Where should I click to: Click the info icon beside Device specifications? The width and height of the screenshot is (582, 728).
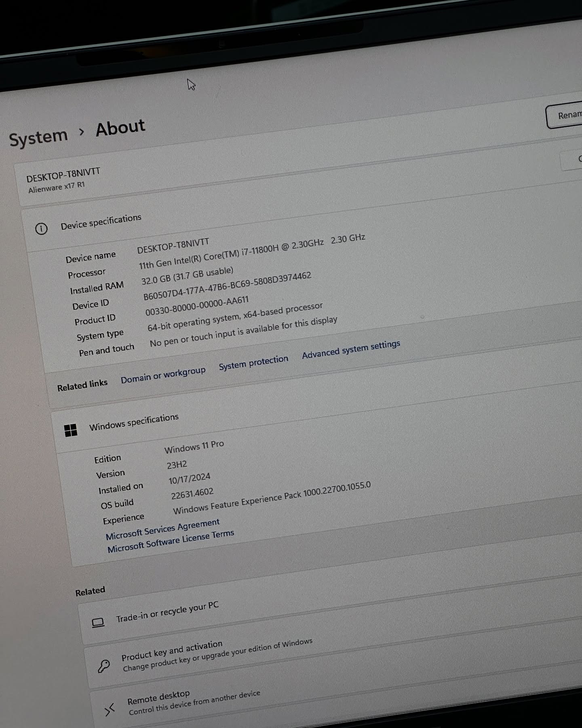[41, 229]
